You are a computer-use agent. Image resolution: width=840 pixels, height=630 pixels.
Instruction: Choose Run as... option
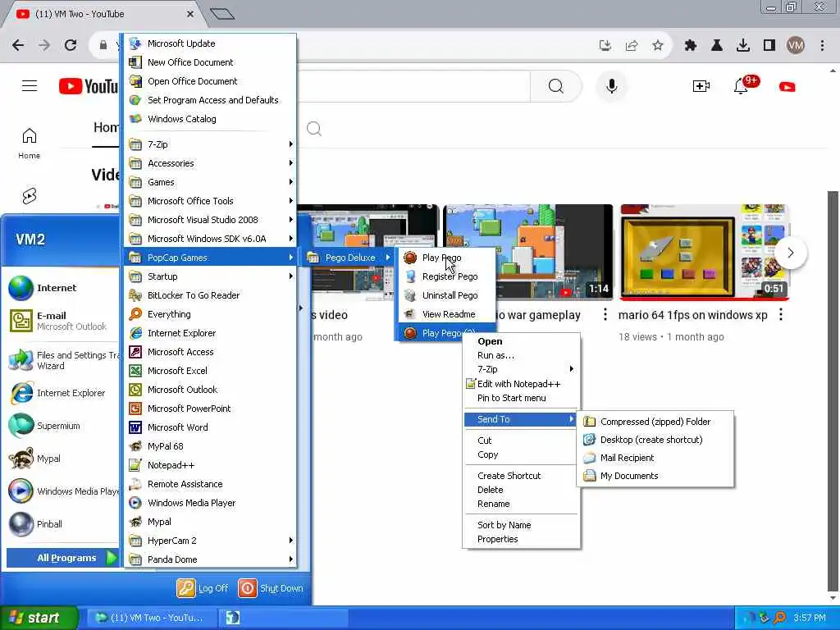[522, 355]
